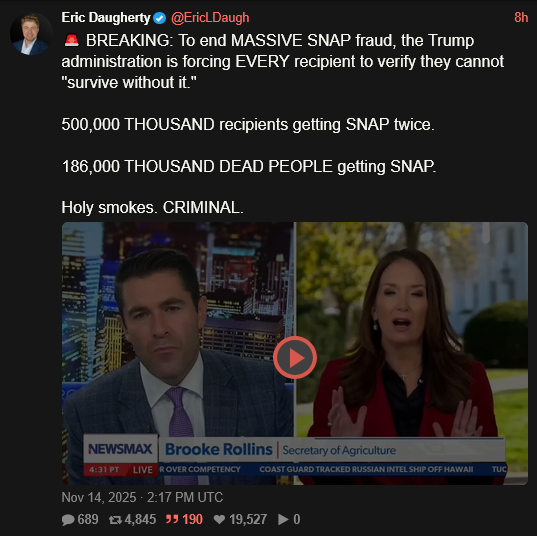Click the views play triangle icon
The width and height of the screenshot is (537, 536).
(x=283, y=520)
